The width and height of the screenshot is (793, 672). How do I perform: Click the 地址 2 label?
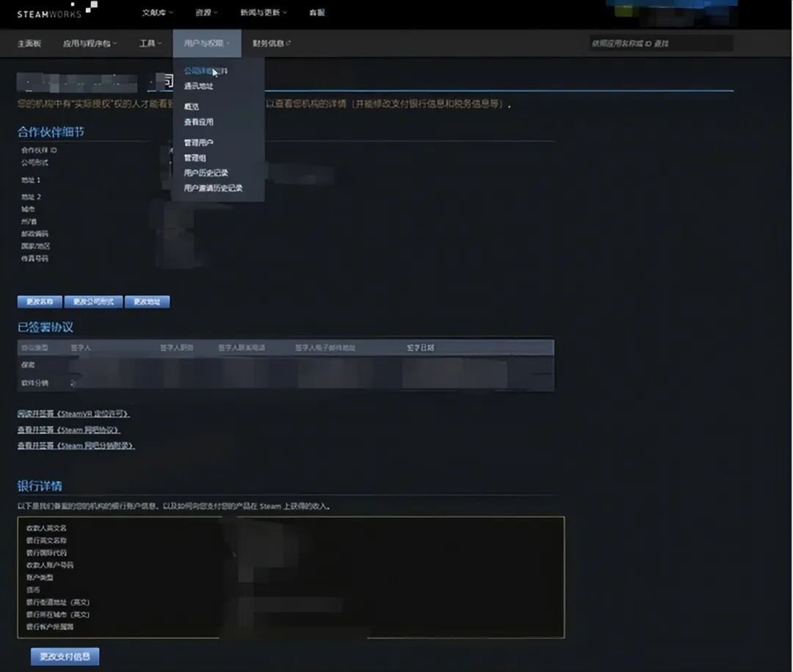tap(31, 197)
